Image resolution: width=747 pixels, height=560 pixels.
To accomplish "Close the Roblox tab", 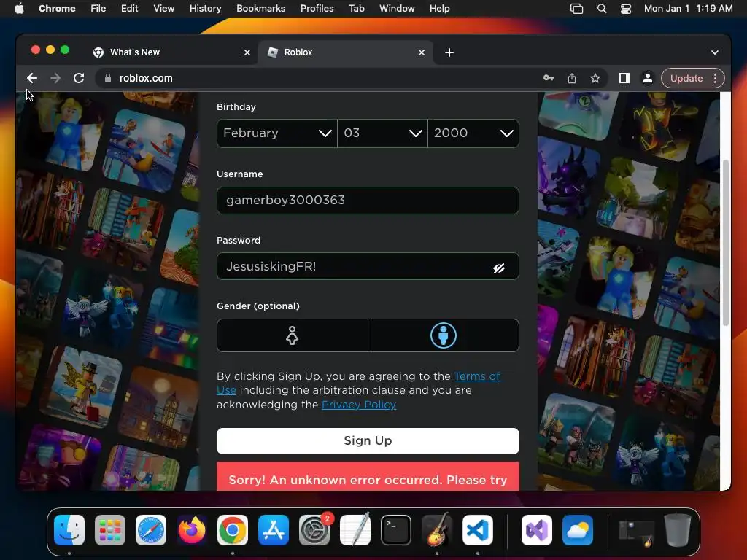I will pyautogui.click(x=421, y=52).
